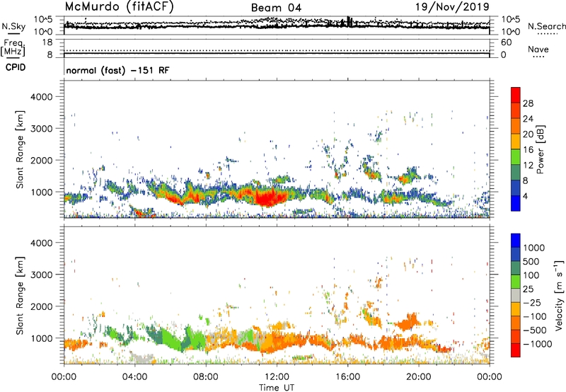Click the gray -25 to 25 velocity swatch
Viewport: 566px width, 392px height.
(516, 295)
